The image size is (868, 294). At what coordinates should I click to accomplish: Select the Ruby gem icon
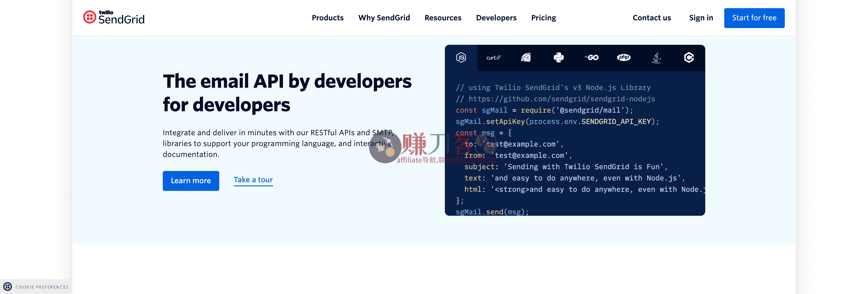[x=526, y=57]
